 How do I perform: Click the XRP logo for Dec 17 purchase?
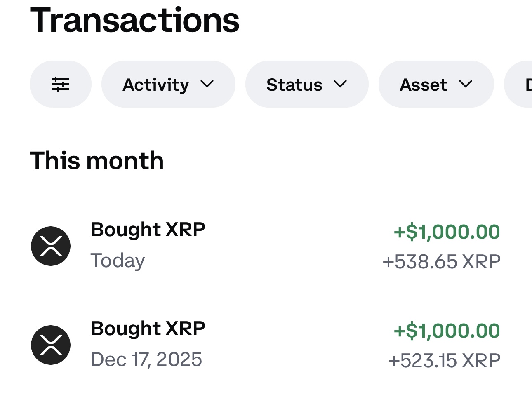point(51,345)
